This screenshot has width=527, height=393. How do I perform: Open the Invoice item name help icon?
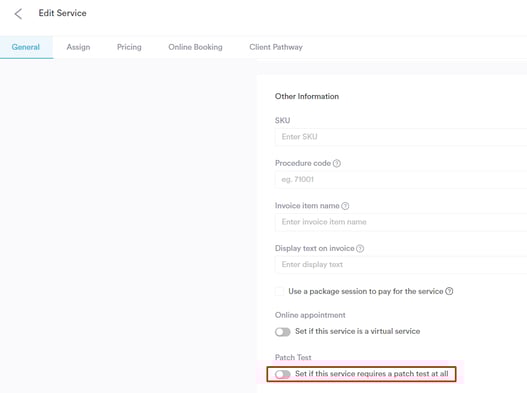coord(345,206)
